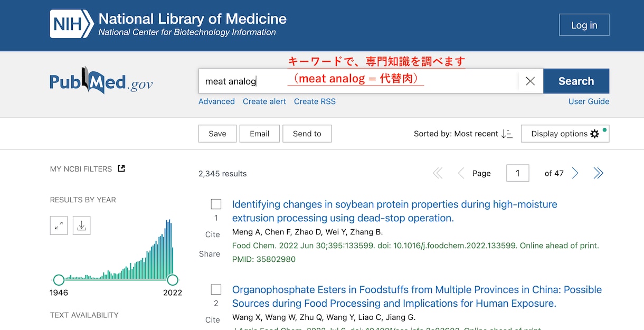Click the TEXT AVAILABILITY heading
Screen dimensions: 644x330
[84, 315]
